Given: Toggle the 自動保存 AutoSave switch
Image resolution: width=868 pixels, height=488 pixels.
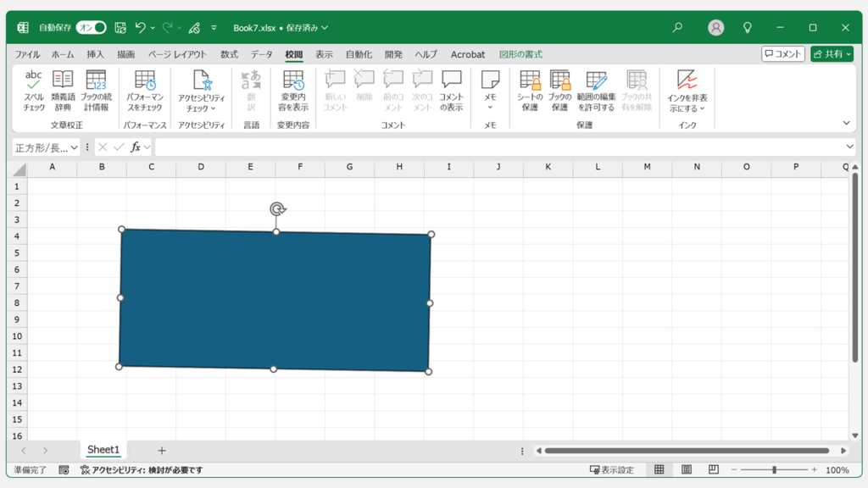Looking at the screenshot, I should [x=92, y=28].
